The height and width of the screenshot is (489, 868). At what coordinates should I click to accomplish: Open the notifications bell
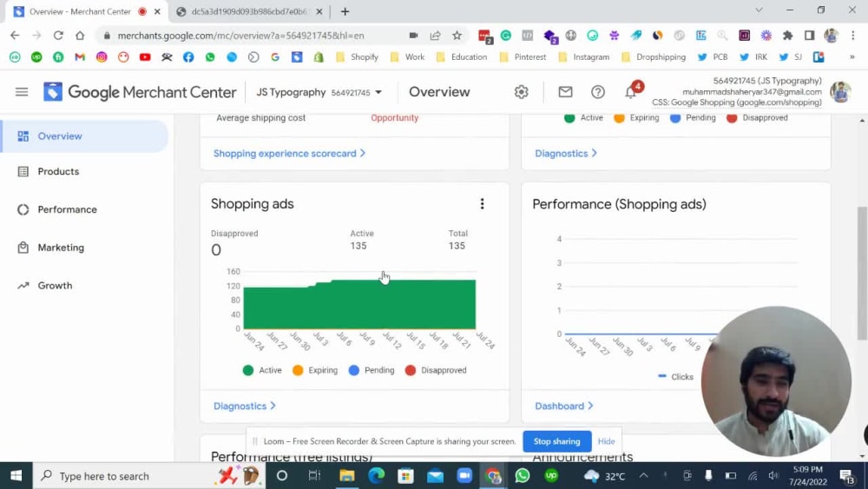pyautogui.click(x=631, y=92)
